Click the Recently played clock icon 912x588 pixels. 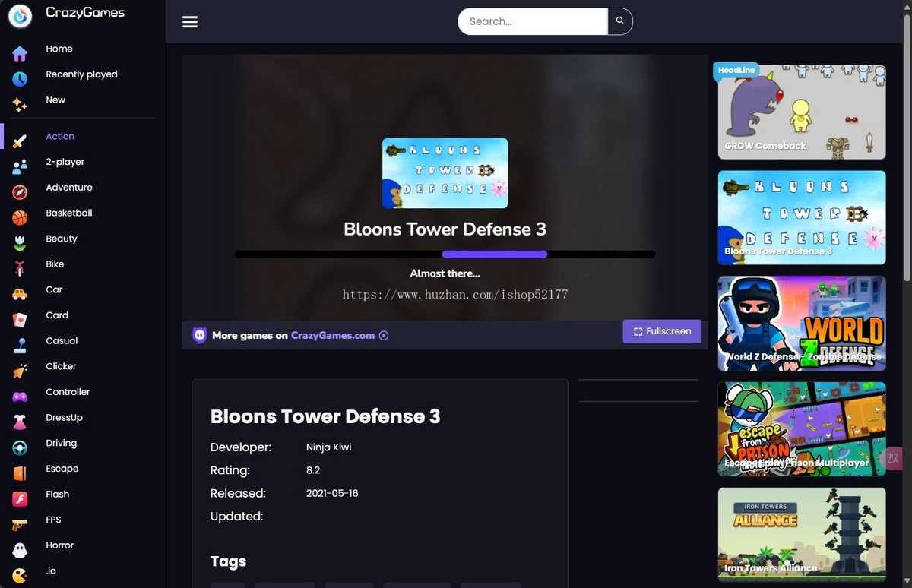(x=20, y=79)
